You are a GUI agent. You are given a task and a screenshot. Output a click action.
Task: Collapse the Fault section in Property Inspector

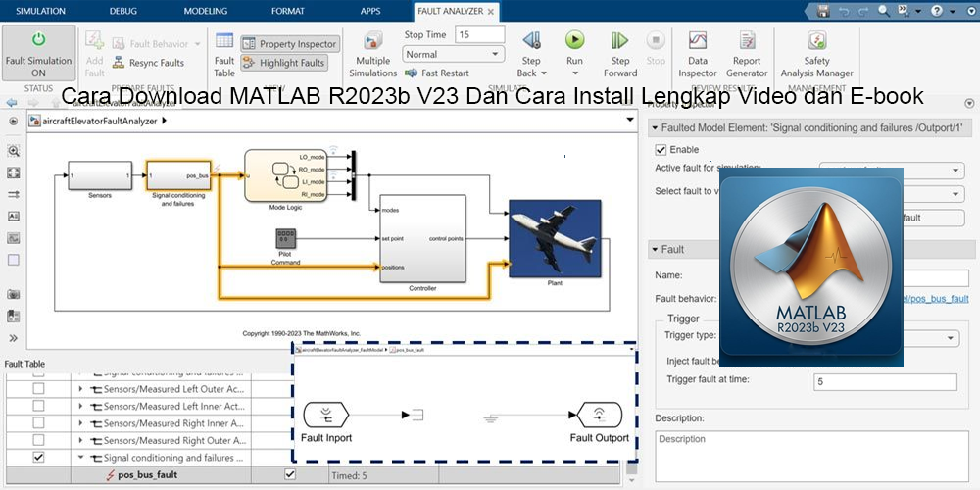click(655, 249)
